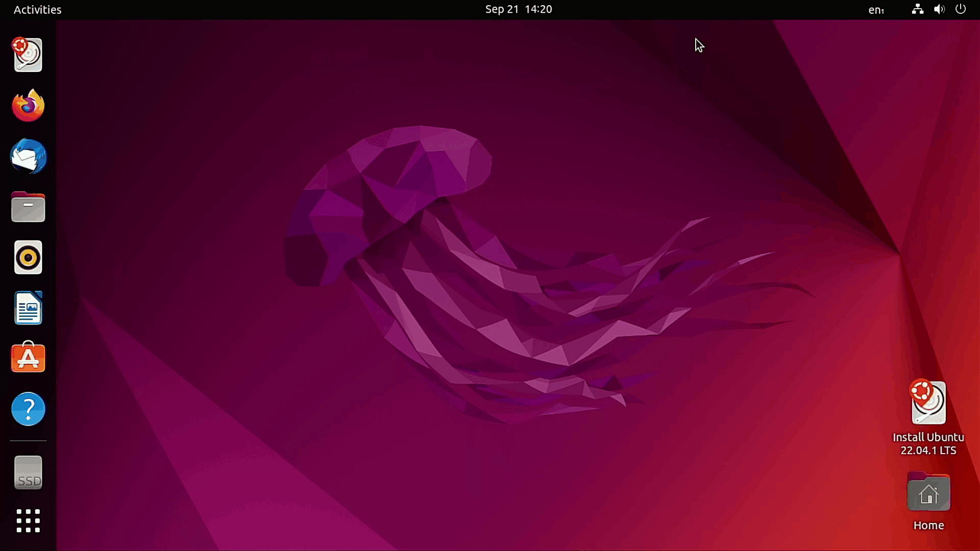980x551 pixels.
Task: Click the power status icon
Action: coord(961,9)
